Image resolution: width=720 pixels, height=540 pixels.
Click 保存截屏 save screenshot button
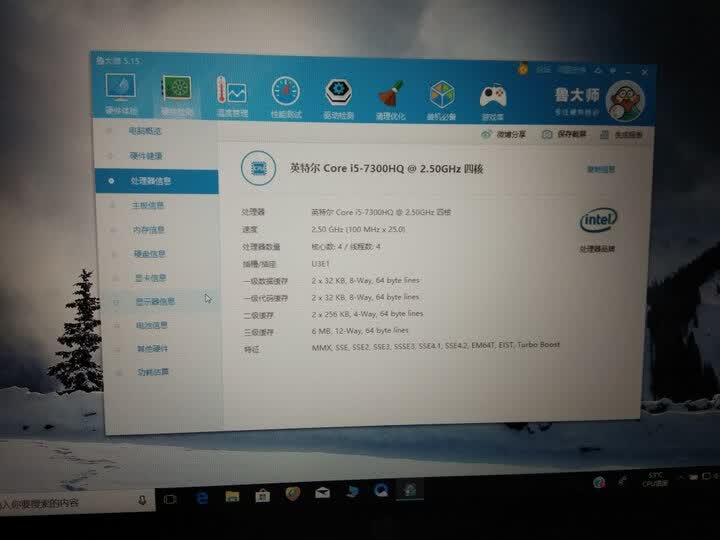564,134
